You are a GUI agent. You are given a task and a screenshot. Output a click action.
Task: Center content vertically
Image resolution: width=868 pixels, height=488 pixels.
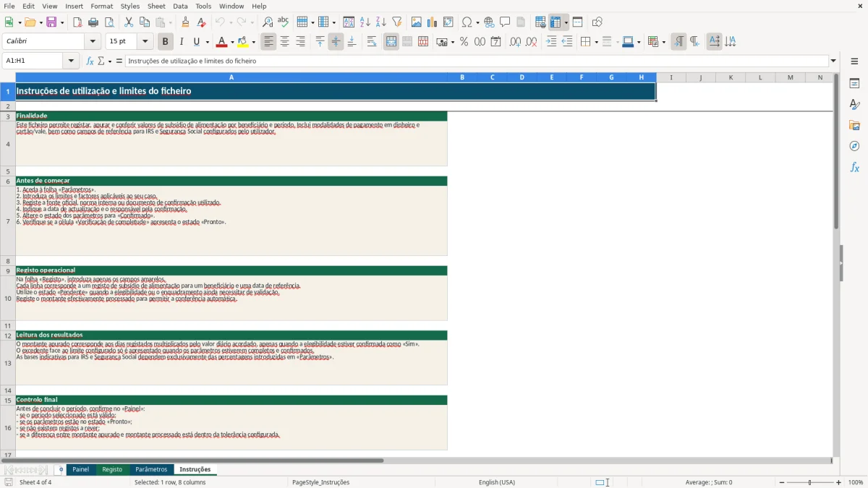tap(336, 42)
